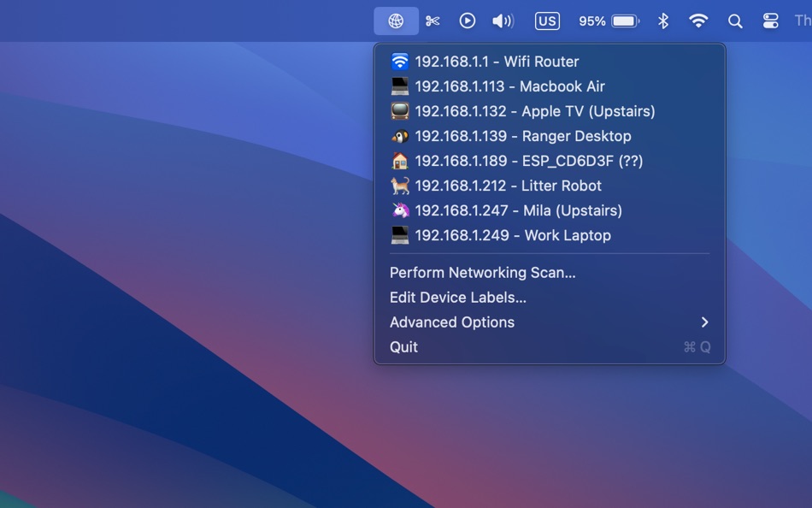Click the battery indicator showing 95%
The height and width of the screenshot is (508, 812).
(x=609, y=21)
